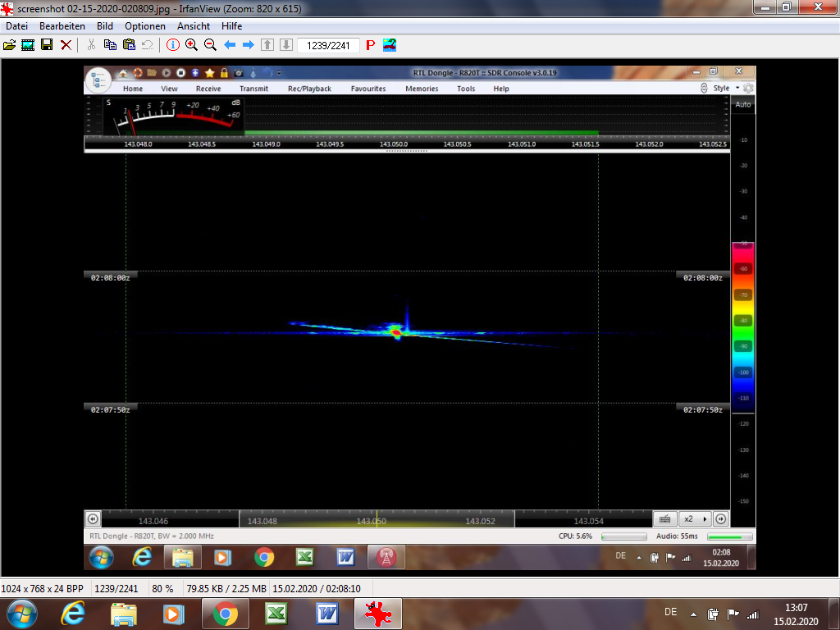Delete the file using the red X icon
840x630 pixels.
pyautogui.click(x=66, y=45)
